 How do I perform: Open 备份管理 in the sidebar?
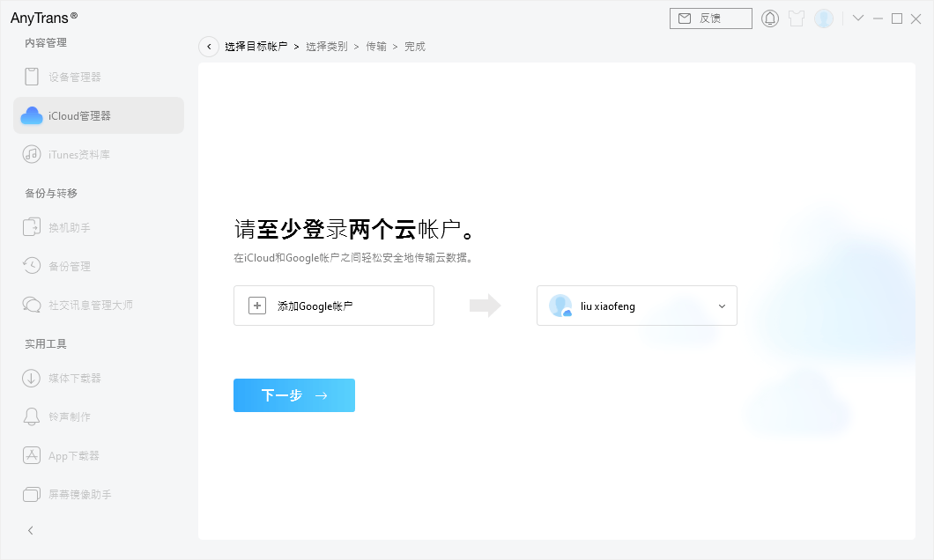coord(99,265)
